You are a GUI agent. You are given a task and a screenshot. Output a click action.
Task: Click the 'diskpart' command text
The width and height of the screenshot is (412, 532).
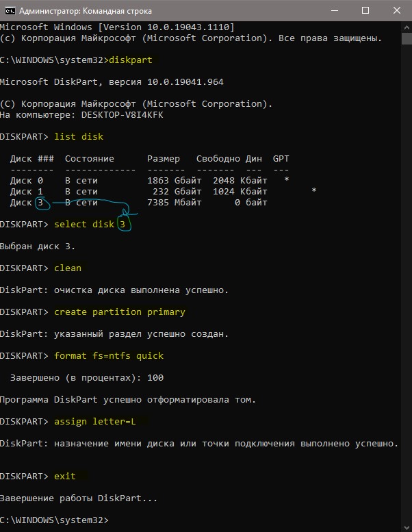click(131, 60)
